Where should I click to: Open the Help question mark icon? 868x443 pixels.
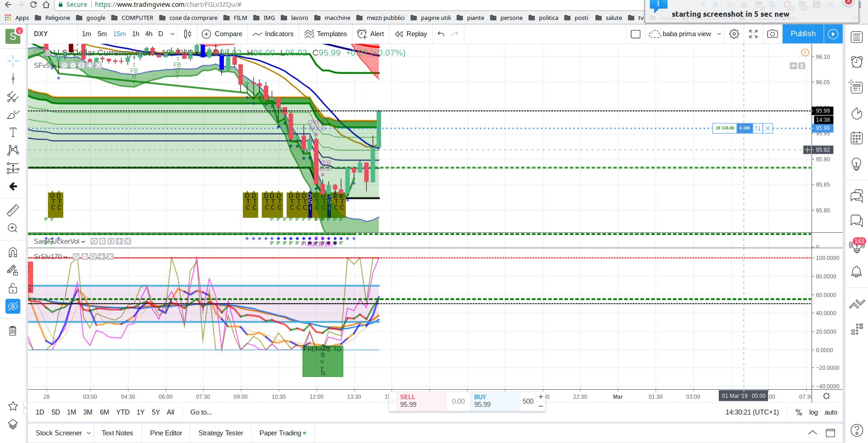pyautogui.click(x=857, y=430)
